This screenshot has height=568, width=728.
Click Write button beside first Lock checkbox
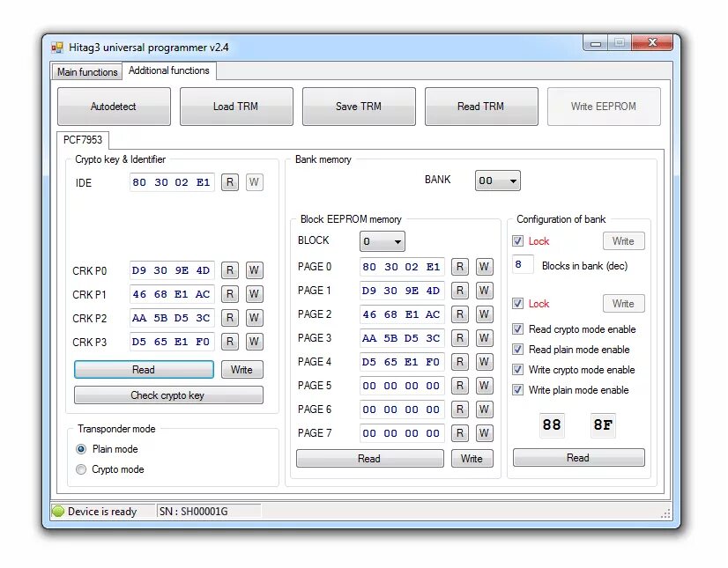623,240
